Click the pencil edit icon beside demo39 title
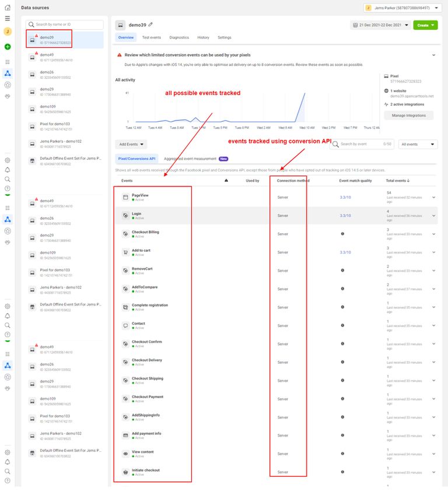The image size is (448, 499). tap(150, 24)
